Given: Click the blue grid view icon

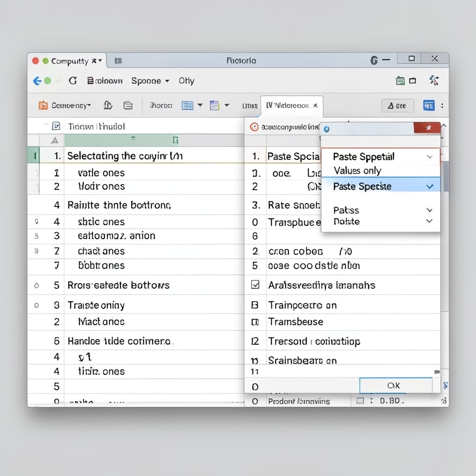Looking at the screenshot, I should (429, 106).
